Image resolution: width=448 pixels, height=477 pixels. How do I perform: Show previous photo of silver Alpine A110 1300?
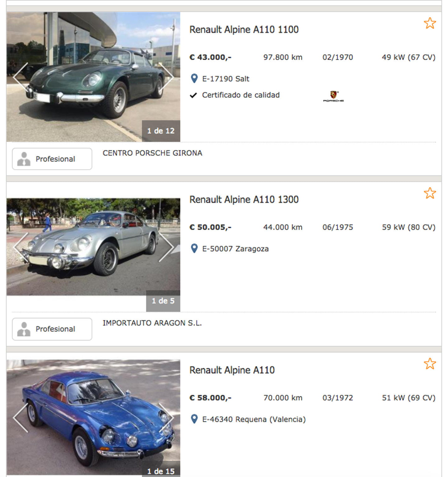(x=21, y=247)
